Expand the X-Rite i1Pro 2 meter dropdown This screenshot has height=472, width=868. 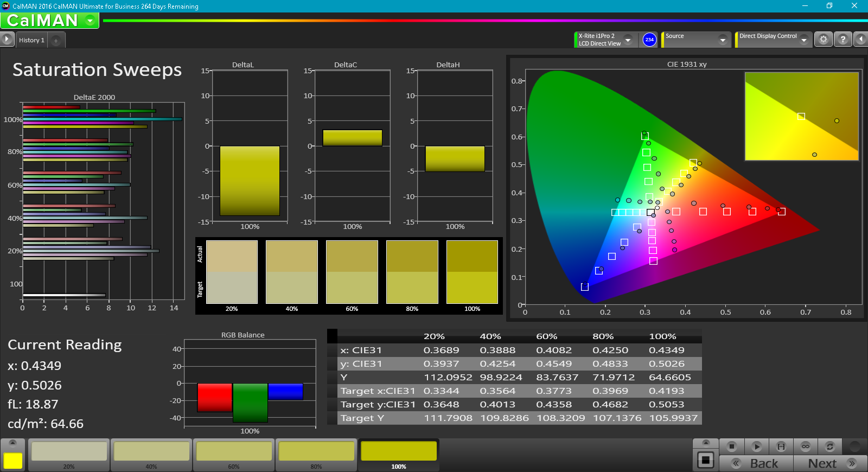(628, 40)
